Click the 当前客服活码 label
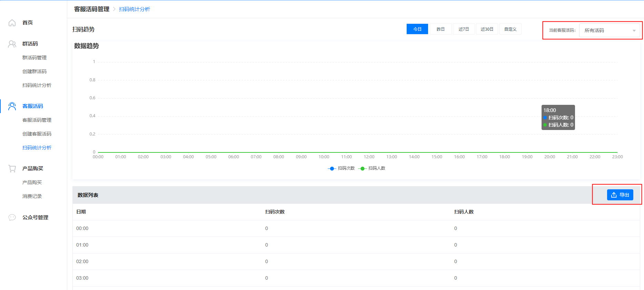The width and height of the screenshot is (644, 290). tap(562, 30)
